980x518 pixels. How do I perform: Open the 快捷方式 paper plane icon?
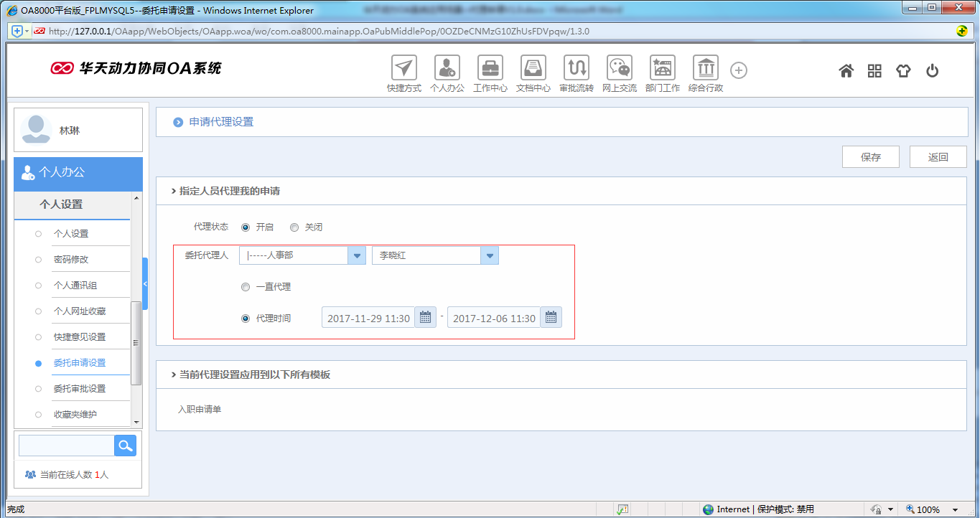pyautogui.click(x=404, y=68)
